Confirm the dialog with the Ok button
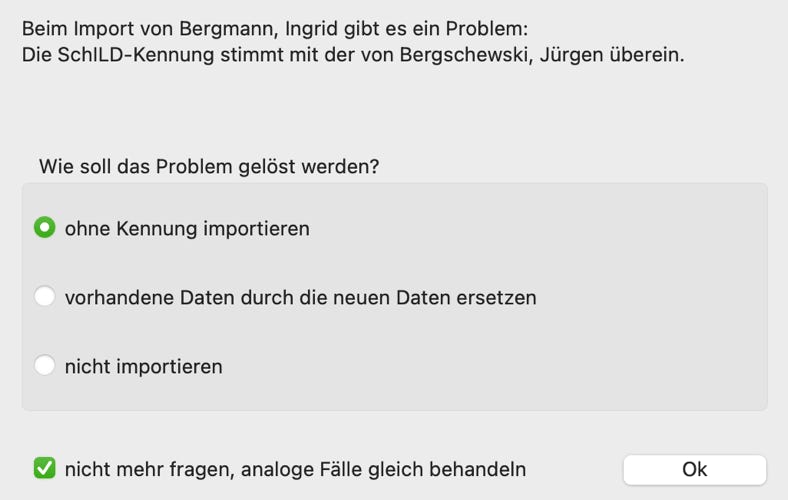The width and height of the screenshot is (788, 500). coord(694,469)
